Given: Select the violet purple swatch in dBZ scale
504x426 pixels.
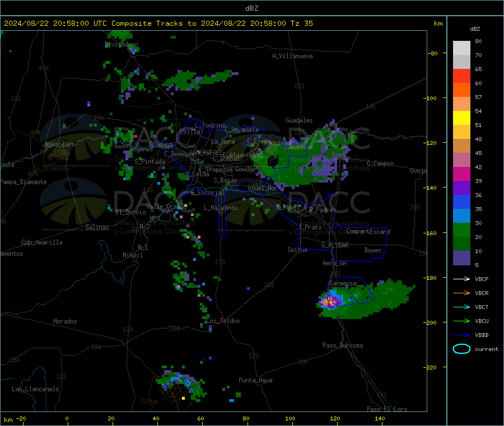Looking at the screenshot, I should click(461, 188).
